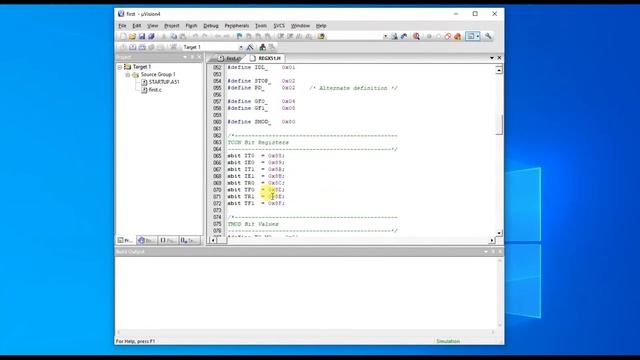Build the target with the Build icon
Image resolution: width=640 pixels, height=360 pixels.
(132, 47)
